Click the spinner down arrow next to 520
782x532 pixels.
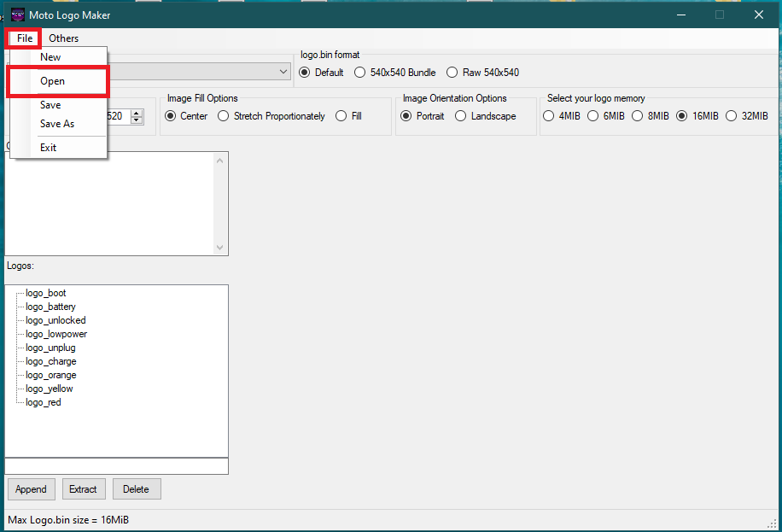[136, 120]
